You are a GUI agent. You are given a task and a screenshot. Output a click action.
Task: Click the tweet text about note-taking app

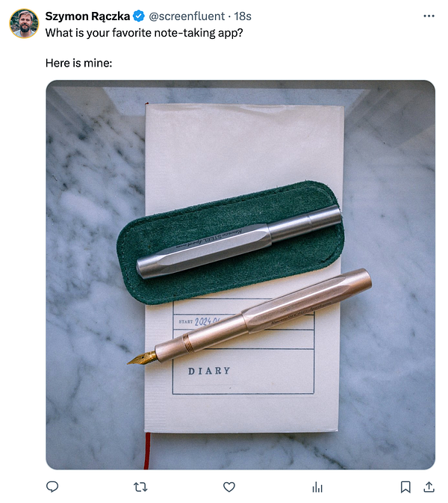point(144,33)
